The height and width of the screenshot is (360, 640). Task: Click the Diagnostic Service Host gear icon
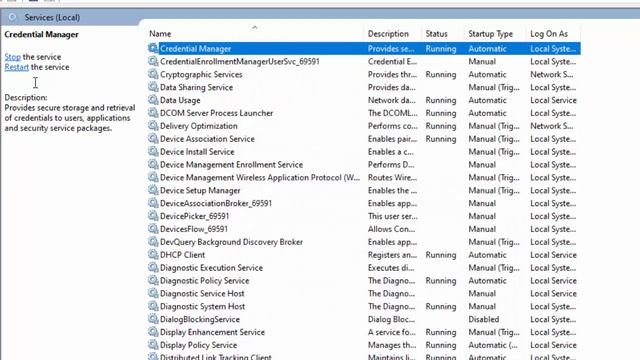(153, 293)
